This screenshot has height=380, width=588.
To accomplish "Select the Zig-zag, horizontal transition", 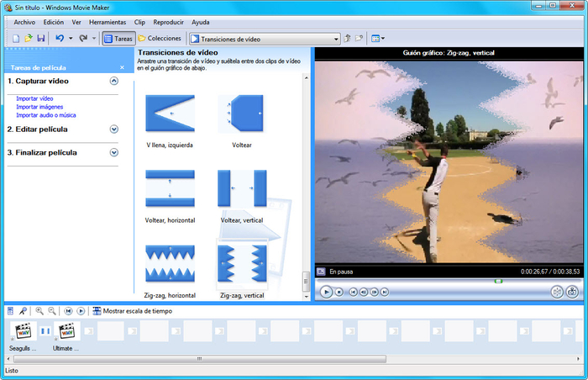I will point(170,263).
